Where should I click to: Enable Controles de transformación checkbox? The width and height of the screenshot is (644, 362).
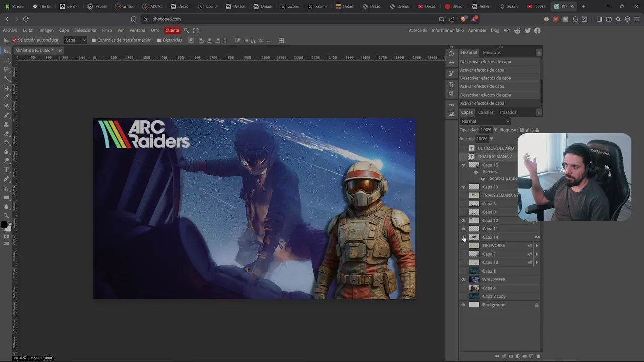click(x=94, y=40)
